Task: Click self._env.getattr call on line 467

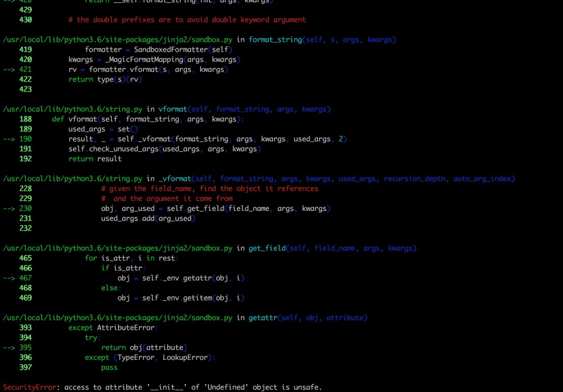Action: pyautogui.click(x=193, y=278)
